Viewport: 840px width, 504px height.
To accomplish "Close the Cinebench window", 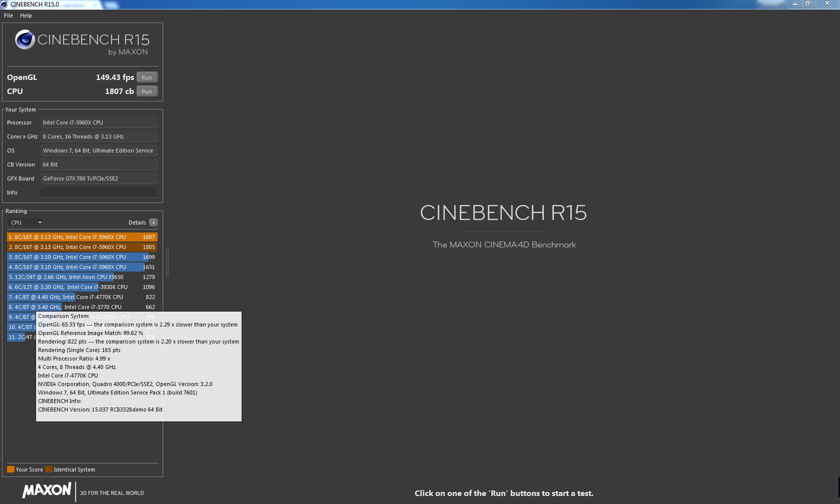I will pyautogui.click(x=827, y=3).
